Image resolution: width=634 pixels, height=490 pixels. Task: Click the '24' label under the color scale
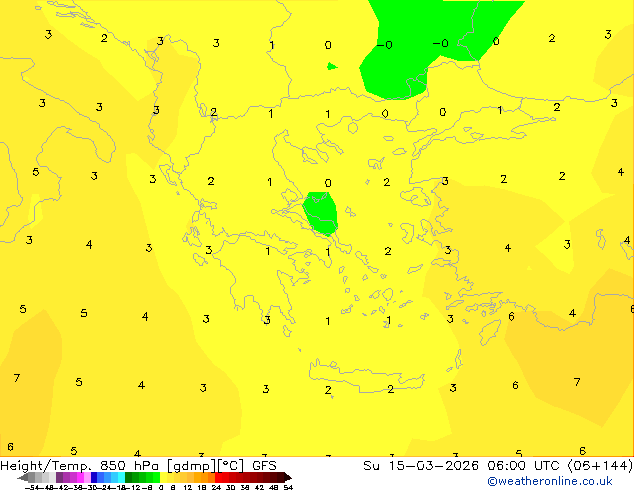tap(216, 487)
